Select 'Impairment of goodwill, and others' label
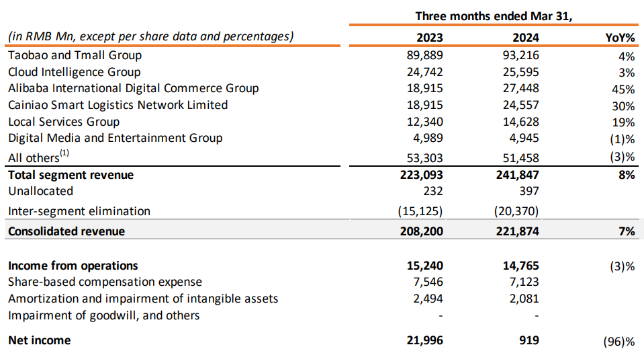Screen dimensions: 644x349 (104, 315)
